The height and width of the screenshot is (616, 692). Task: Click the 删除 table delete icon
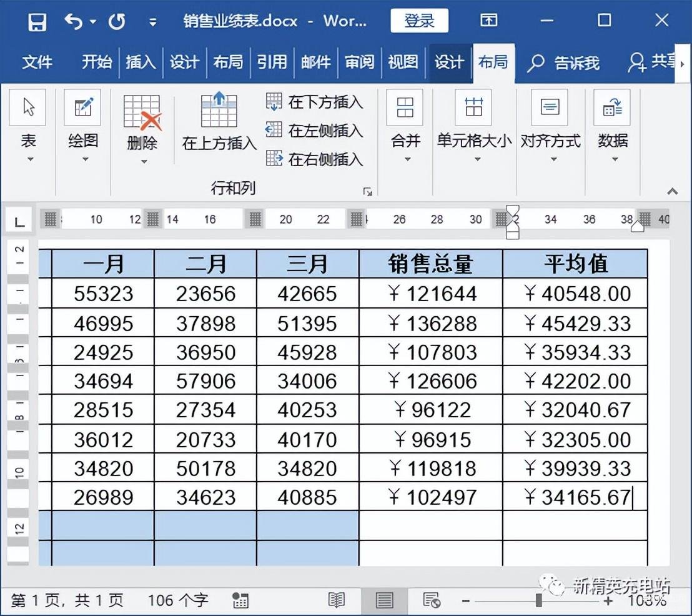click(142, 112)
